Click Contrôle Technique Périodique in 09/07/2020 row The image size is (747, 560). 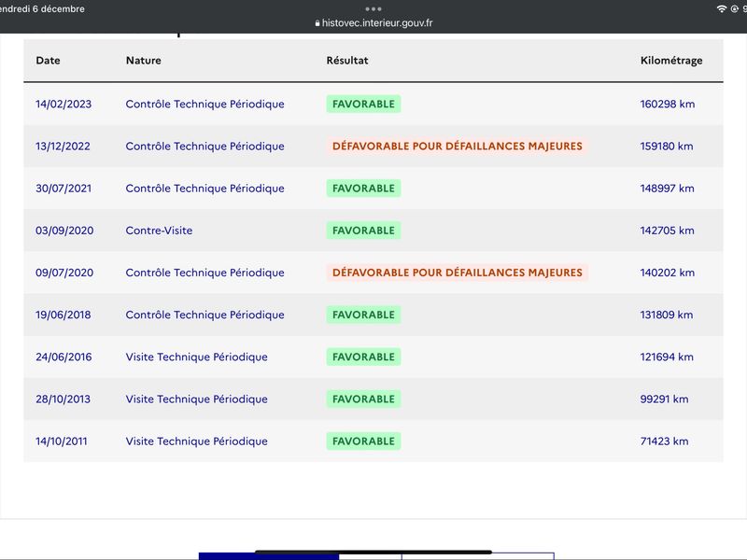[204, 273]
